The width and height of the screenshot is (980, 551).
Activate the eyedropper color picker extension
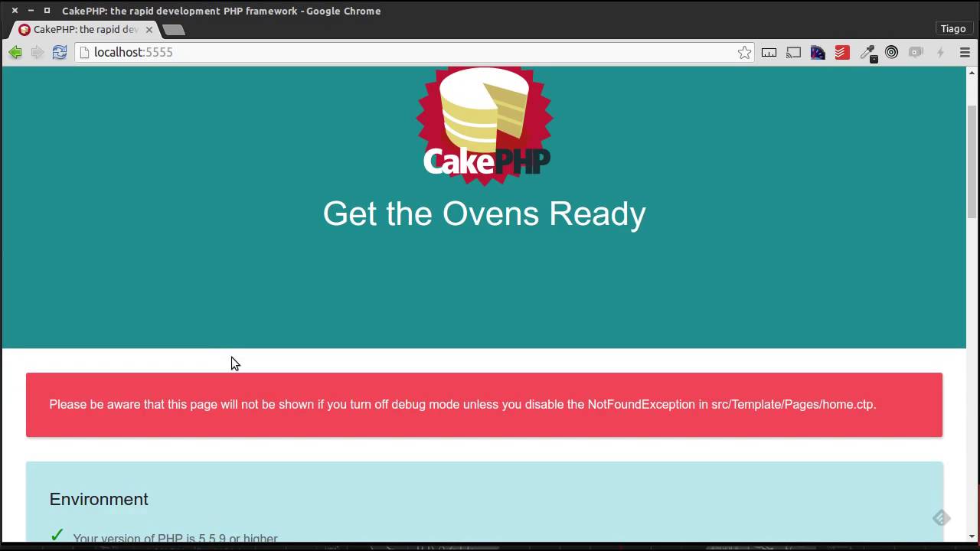coord(867,53)
